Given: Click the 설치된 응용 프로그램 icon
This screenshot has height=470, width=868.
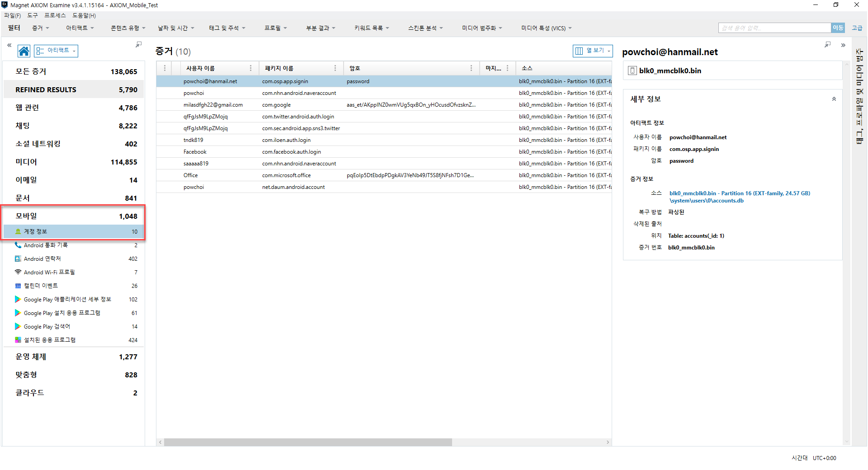Looking at the screenshot, I should click(x=18, y=340).
